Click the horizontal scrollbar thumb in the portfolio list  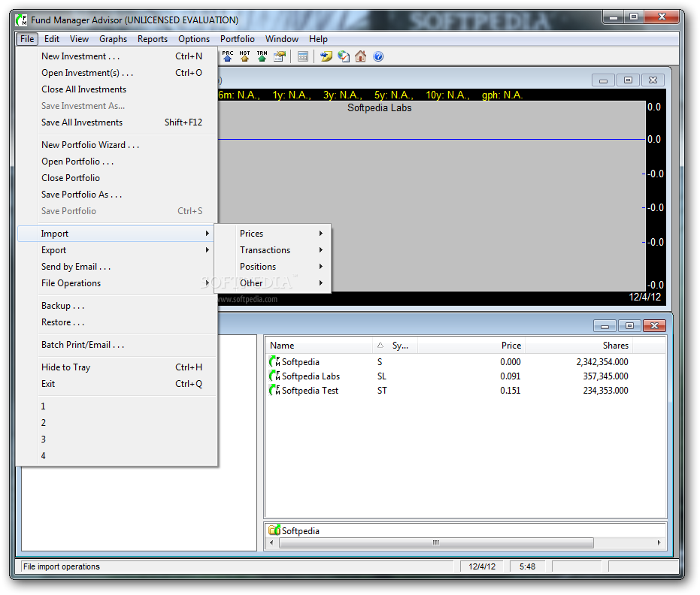[x=436, y=543]
